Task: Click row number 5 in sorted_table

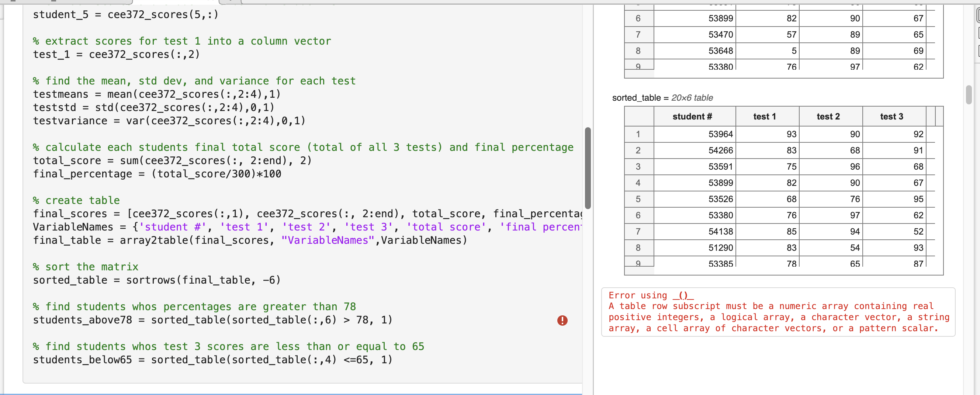Action: [x=638, y=199]
